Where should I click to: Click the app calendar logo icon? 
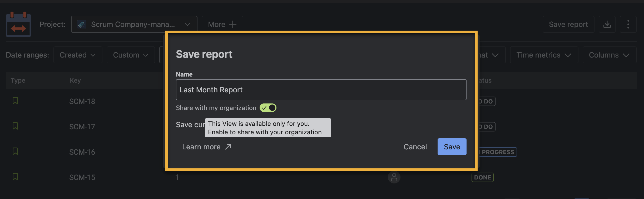pos(18,24)
